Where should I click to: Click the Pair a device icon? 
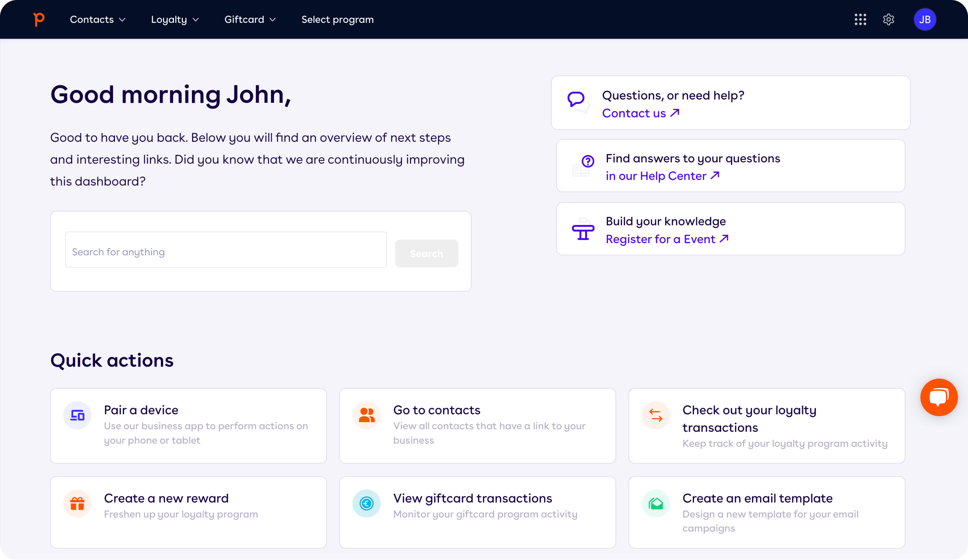coord(77,415)
